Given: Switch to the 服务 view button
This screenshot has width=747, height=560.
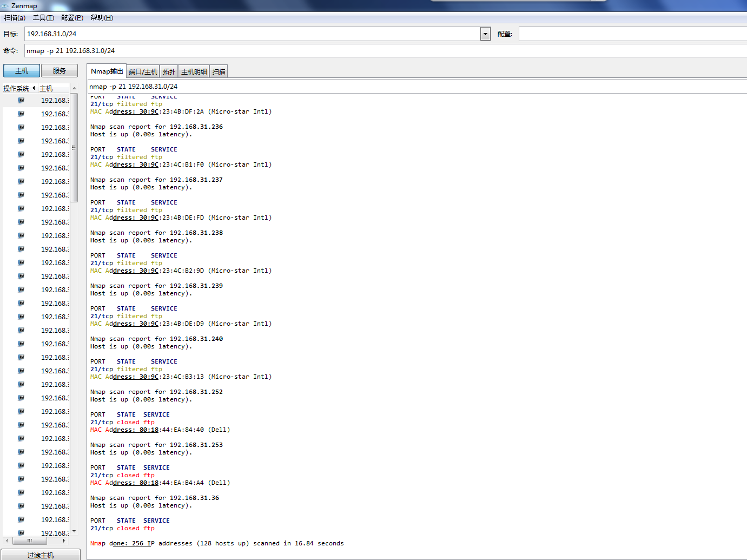Looking at the screenshot, I should pyautogui.click(x=60, y=71).
